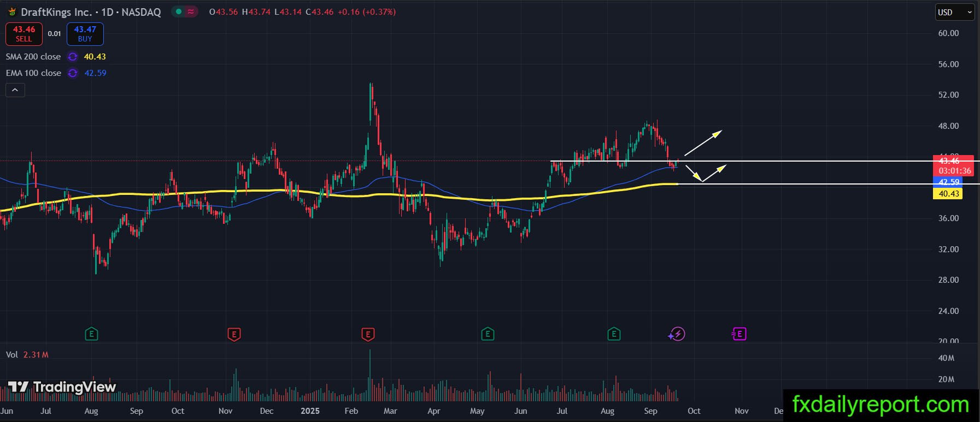The width and height of the screenshot is (980, 422).
Task: Click the SELL button at 43.46
Action: (x=24, y=34)
